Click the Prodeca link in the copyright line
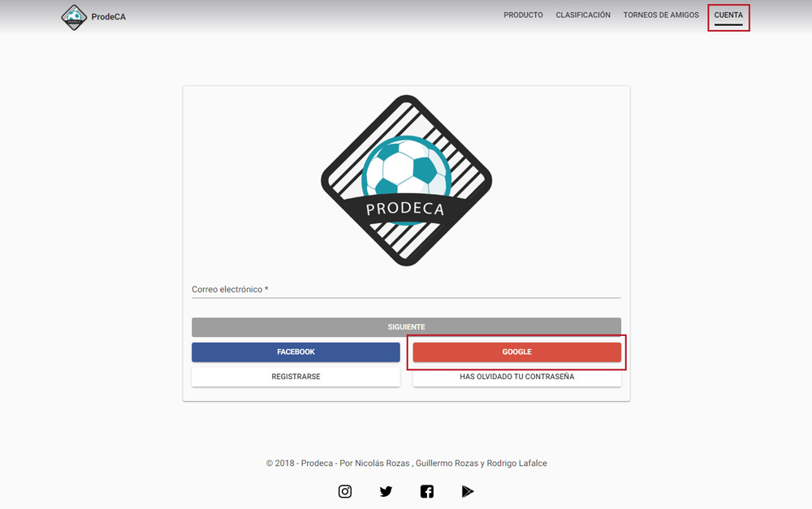 coord(317,464)
